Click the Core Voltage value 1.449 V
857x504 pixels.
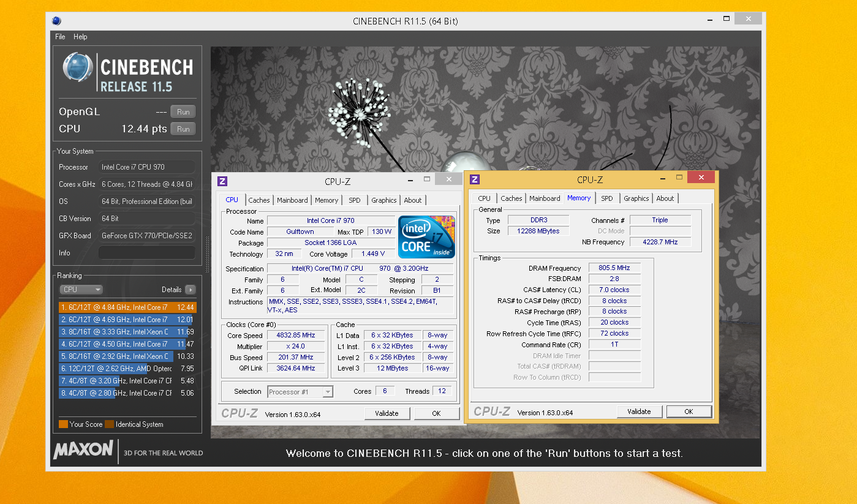pyautogui.click(x=373, y=254)
